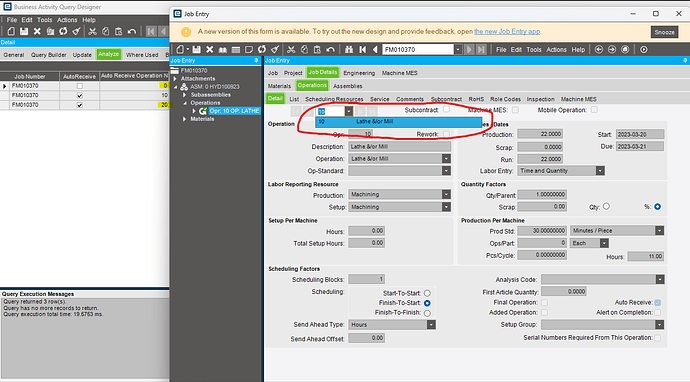Expand Materials tree node
Image resolution: width=690 pixels, height=382 pixels.
[x=185, y=119]
